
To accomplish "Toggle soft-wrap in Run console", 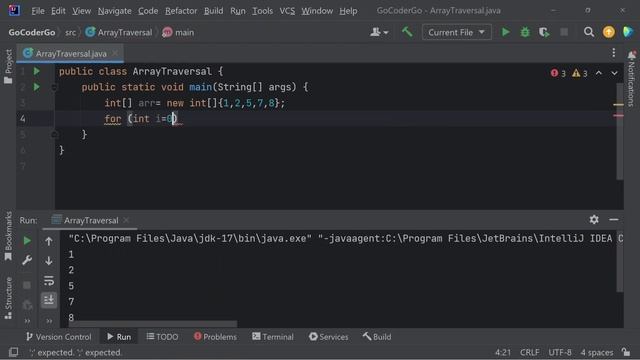I will (x=49, y=280).
